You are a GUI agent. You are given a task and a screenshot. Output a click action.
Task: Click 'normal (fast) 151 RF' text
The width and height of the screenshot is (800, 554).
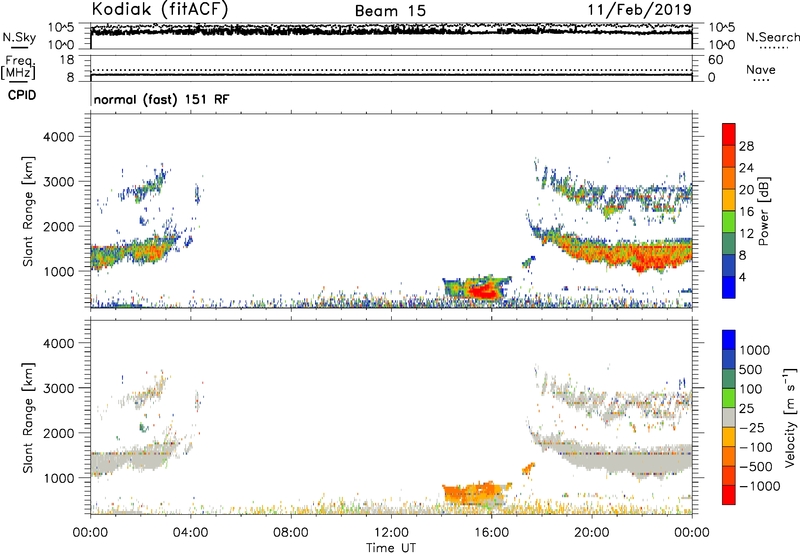click(x=161, y=99)
